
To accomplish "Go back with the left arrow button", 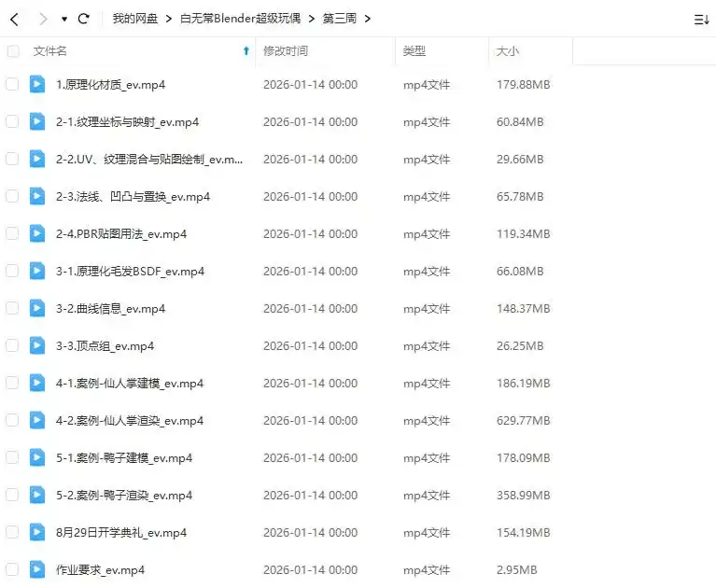I will 14,20.
